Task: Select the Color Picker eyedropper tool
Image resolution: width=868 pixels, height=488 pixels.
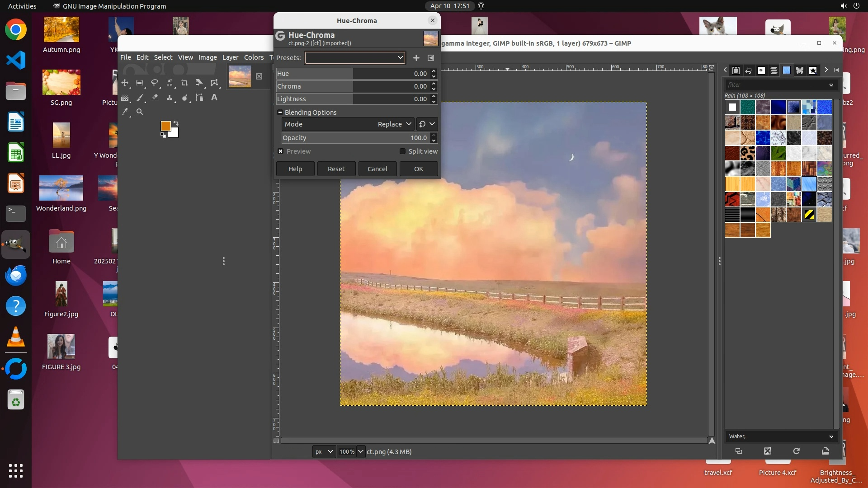Action: (x=125, y=112)
